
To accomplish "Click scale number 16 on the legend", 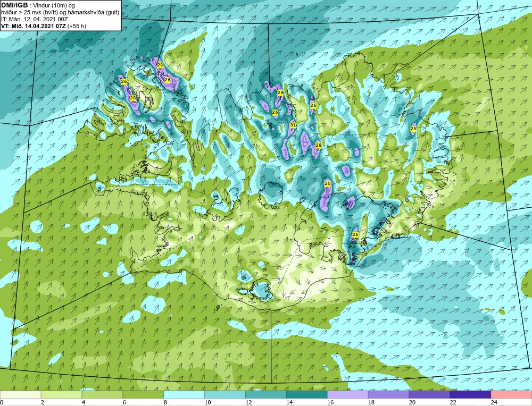I will 330,402.
